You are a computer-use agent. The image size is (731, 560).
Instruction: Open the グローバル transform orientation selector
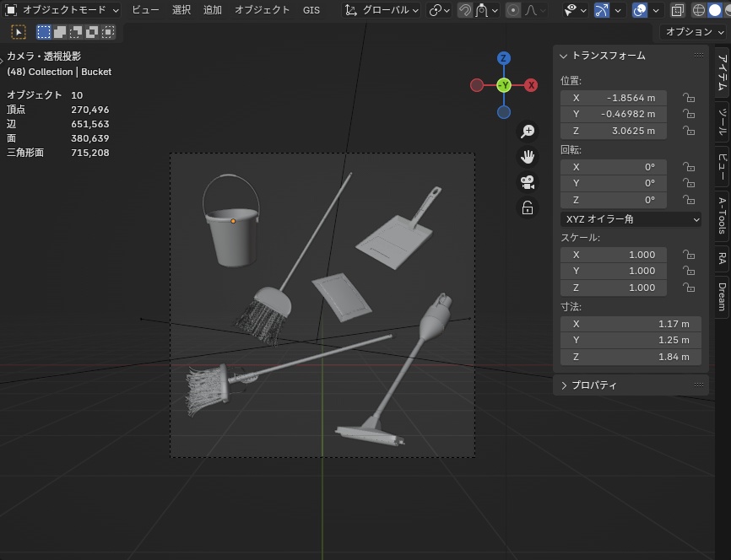tap(382, 10)
